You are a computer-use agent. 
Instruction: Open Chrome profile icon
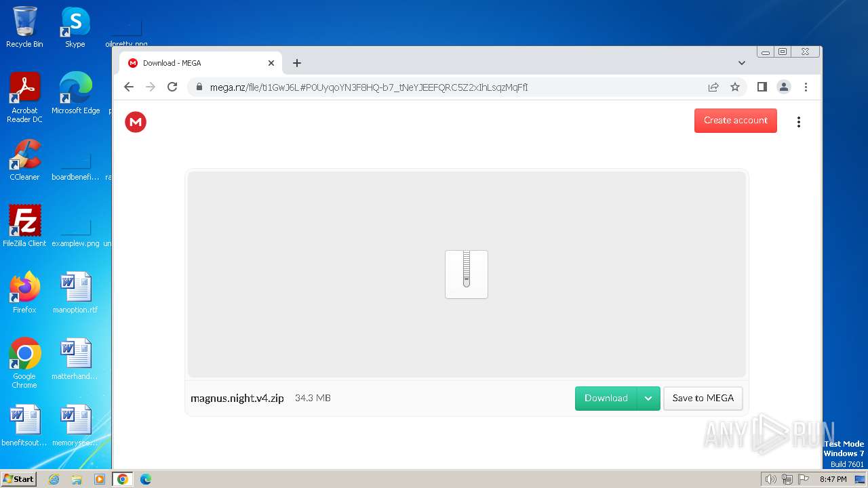[784, 87]
